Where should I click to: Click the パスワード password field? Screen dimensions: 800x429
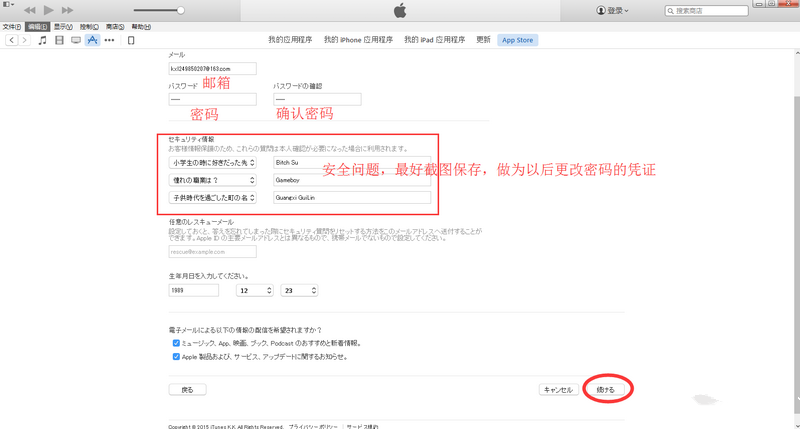click(212, 99)
